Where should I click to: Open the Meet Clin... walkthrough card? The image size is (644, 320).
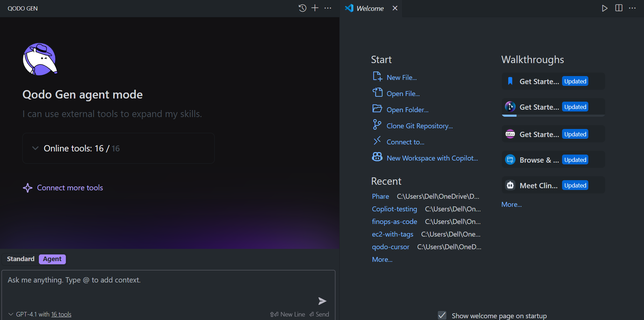[553, 185]
